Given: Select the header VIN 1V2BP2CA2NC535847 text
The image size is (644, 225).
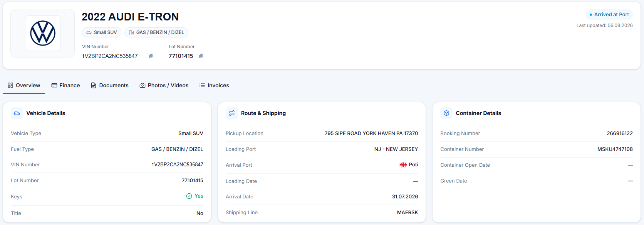Looking at the screenshot, I should pyautogui.click(x=110, y=56).
